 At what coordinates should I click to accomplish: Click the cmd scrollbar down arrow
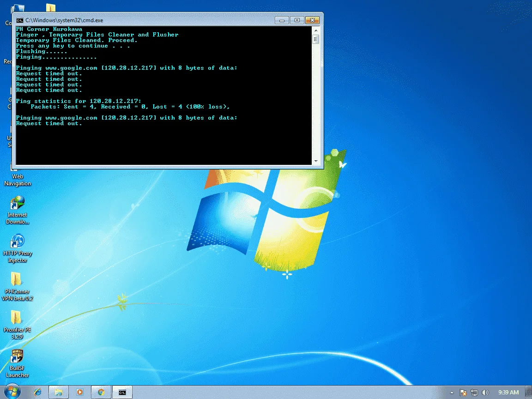pos(316,161)
